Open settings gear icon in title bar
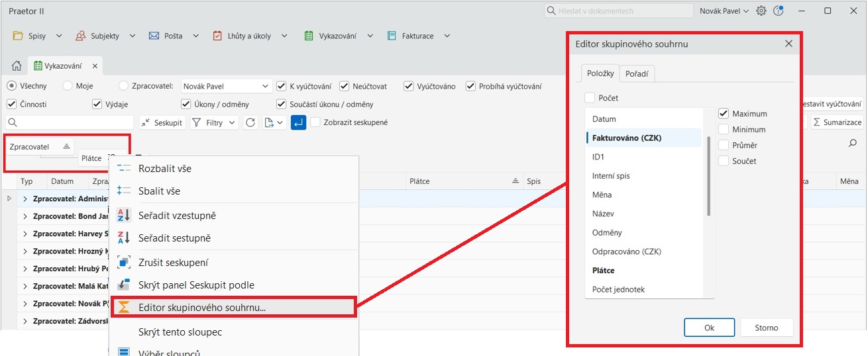The height and width of the screenshot is (356, 868). (x=761, y=11)
